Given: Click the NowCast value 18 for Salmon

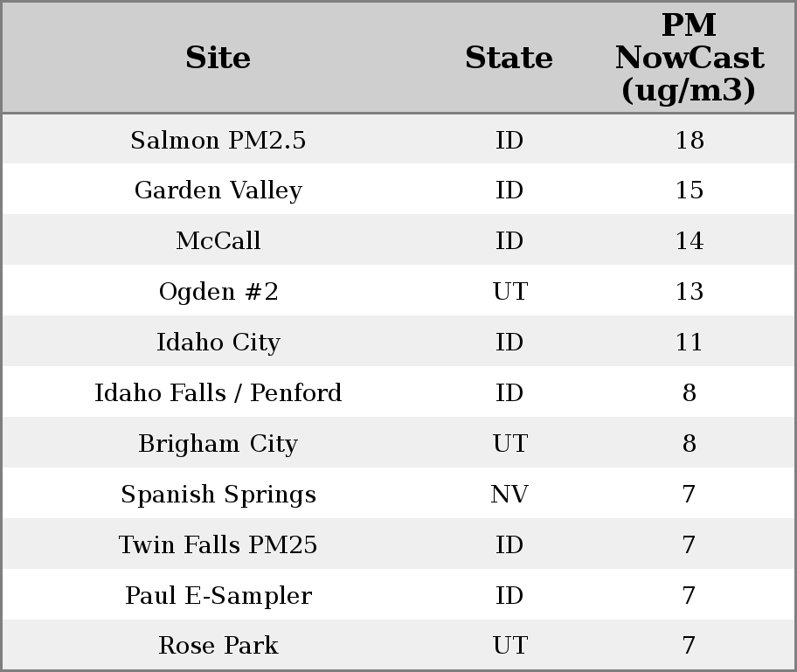Looking at the screenshot, I should pos(689,140).
